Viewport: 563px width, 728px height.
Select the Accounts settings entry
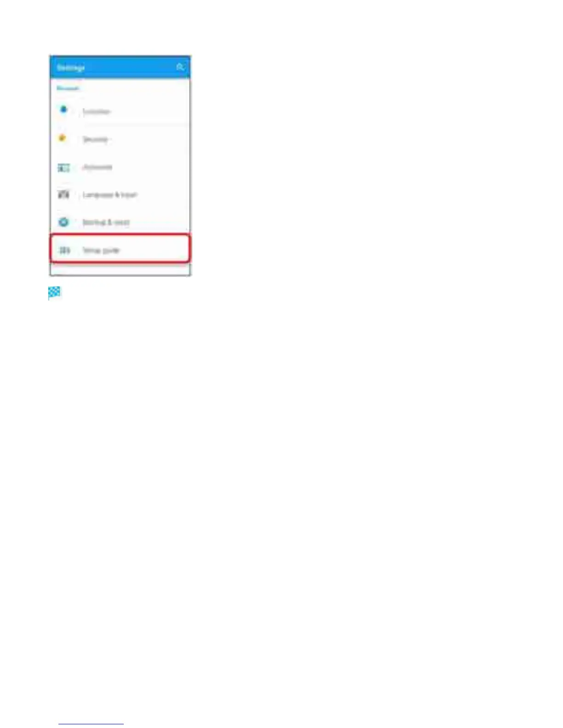click(120, 167)
